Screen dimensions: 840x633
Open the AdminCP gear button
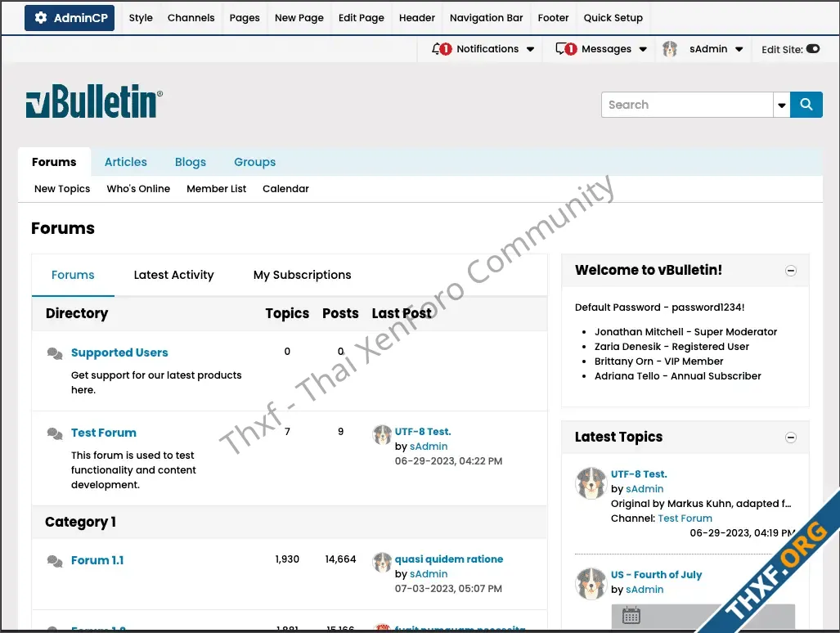69,18
